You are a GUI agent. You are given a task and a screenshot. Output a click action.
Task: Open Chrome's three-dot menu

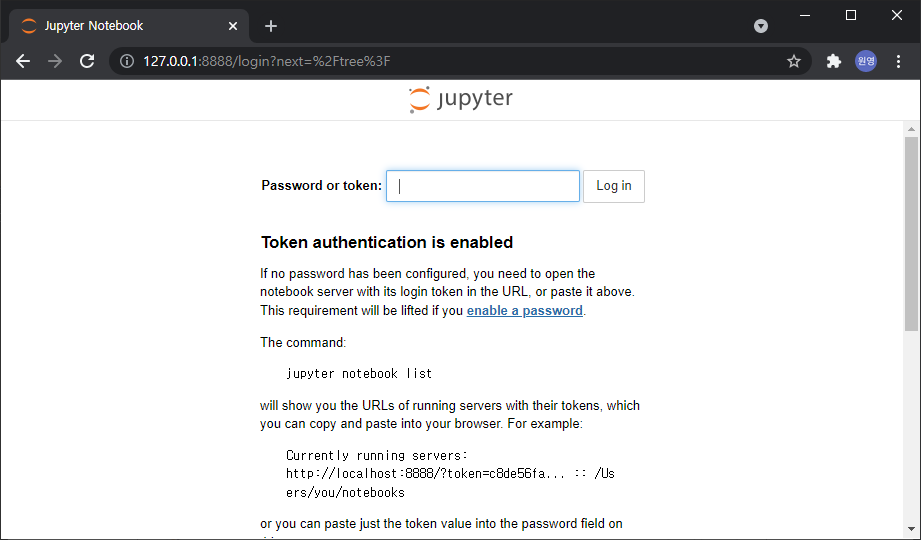click(x=898, y=61)
